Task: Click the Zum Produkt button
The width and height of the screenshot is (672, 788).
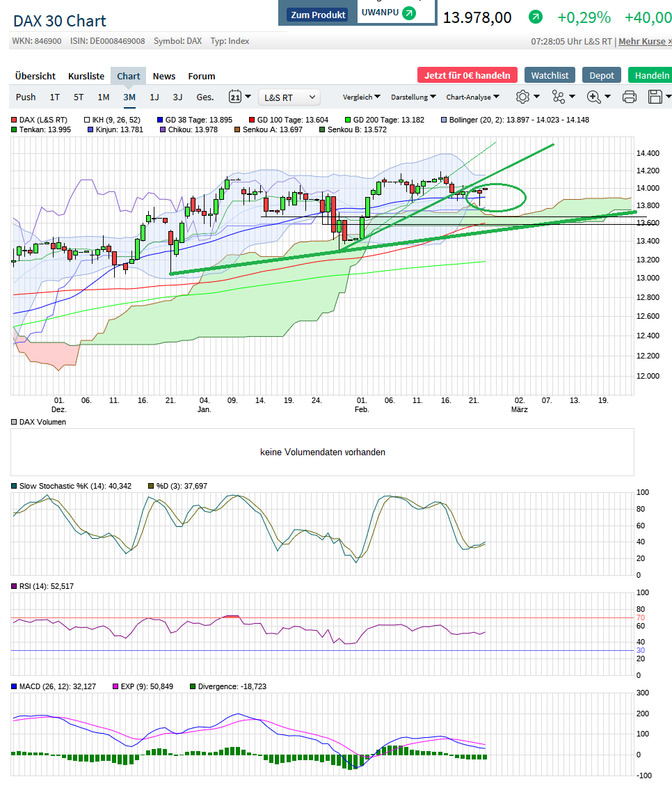Action: pos(318,15)
